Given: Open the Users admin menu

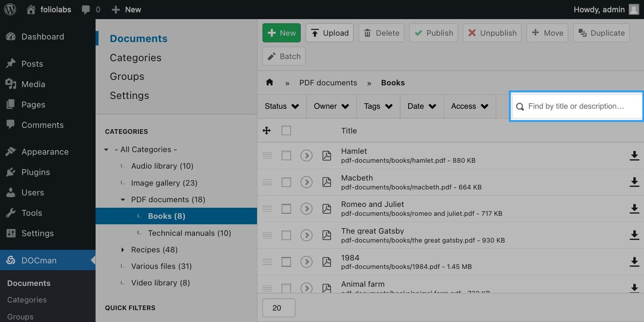Looking at the screenshot, I should 48,192.
